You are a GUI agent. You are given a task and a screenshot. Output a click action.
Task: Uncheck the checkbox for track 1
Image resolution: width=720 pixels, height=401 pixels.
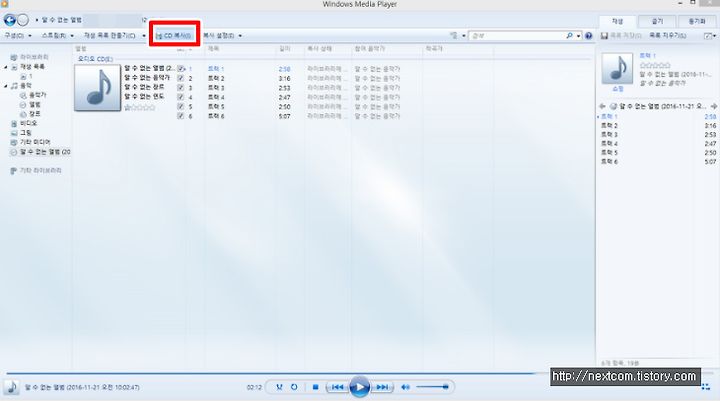click(x=180, y=69)
